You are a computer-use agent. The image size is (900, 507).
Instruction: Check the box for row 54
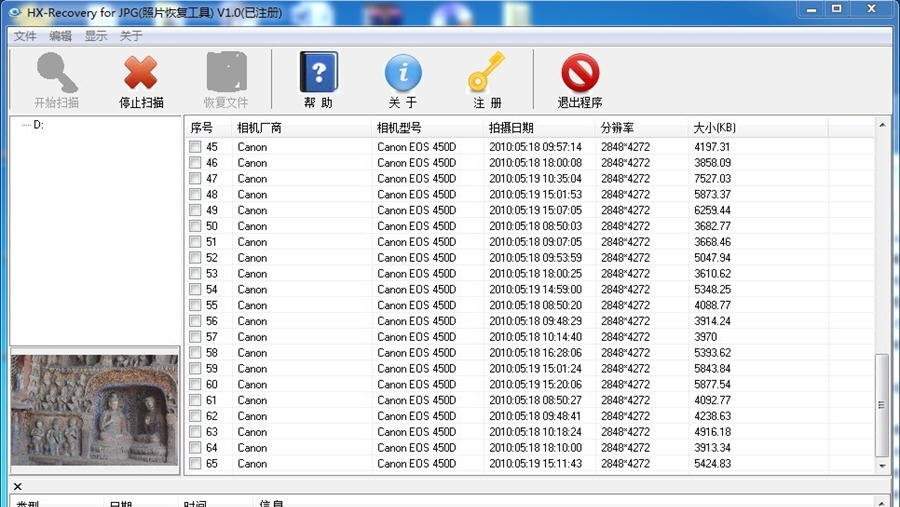pos(195,289)
